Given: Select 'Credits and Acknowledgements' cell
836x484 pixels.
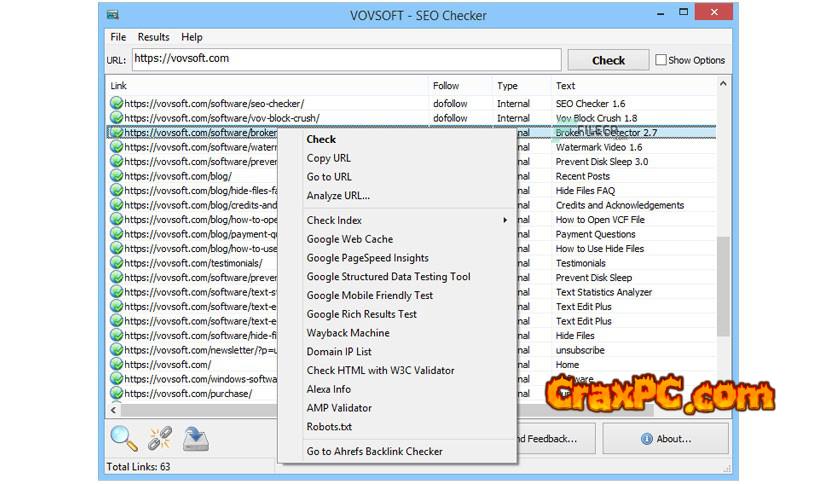Looking at the screenshot, I should coord(620,205).
